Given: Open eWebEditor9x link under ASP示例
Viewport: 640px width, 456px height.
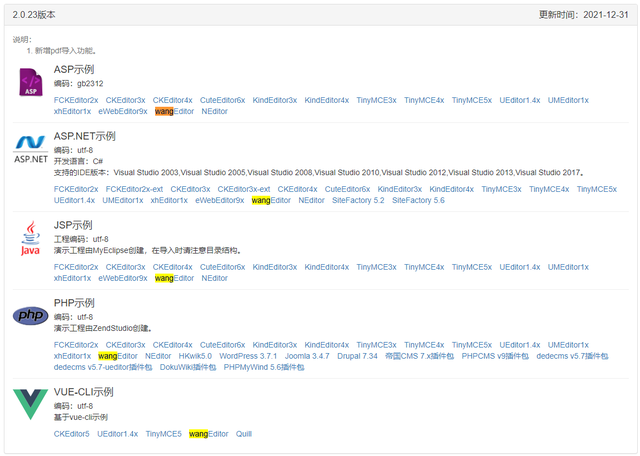Looking at the screenshot, I should pyautogui.click(x=123, y=111).
